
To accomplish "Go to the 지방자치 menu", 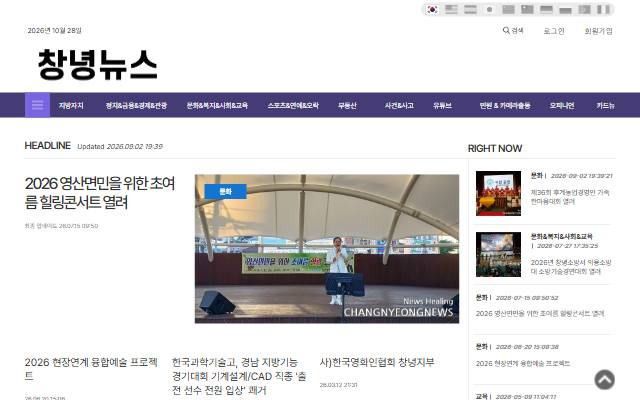I will (x=71, y=105).
